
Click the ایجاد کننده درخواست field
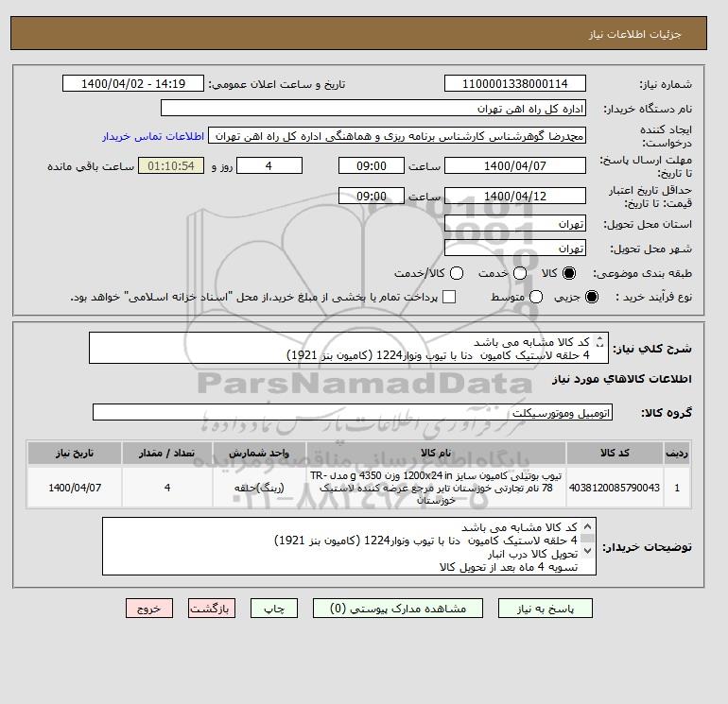[x=397, y=136]
